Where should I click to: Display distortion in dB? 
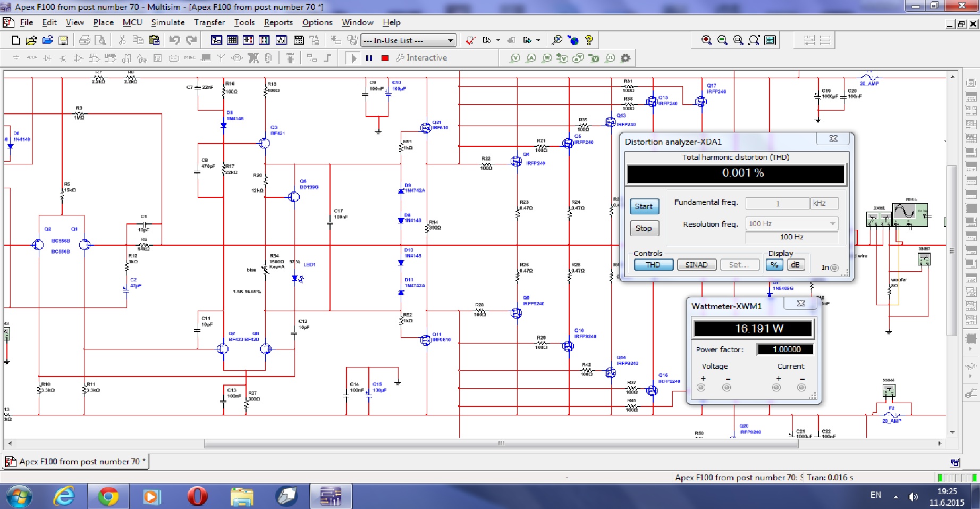[x=796, y=265]
